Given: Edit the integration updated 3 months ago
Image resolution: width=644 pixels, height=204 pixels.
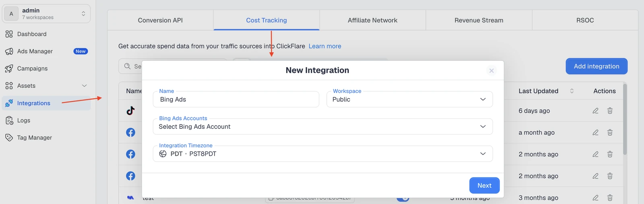Looking at the screenshot, I should point(595,198).
